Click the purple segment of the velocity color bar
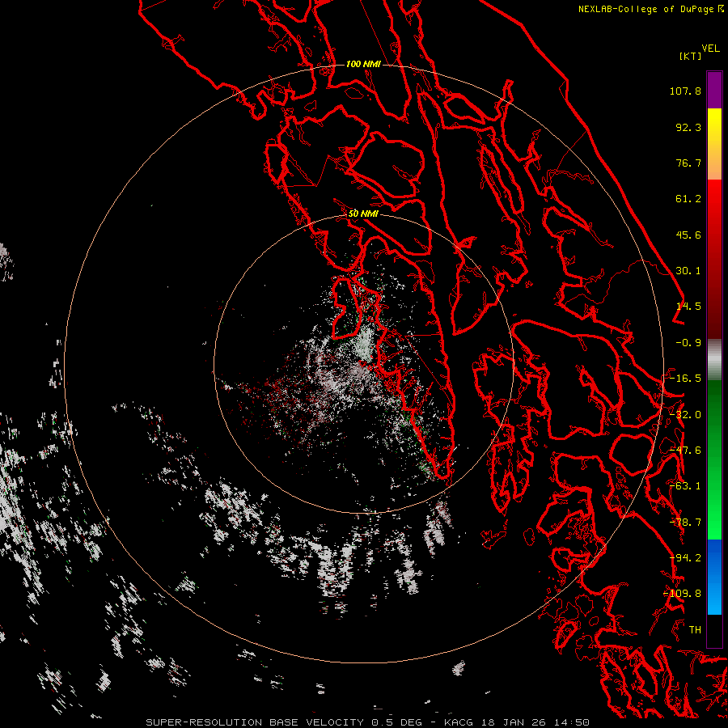The width and height of the screenshot is (728, 728). [714, 91]
